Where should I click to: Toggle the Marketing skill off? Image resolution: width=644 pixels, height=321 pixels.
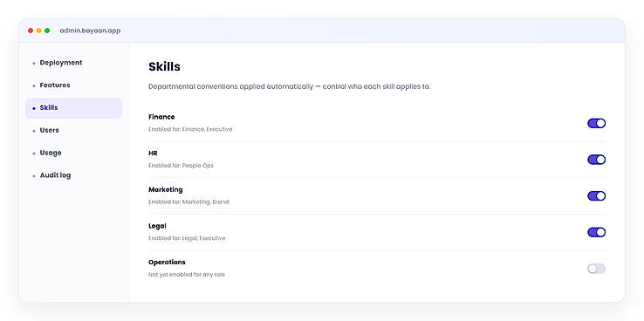pyautogui.click(x=596, y=195)
